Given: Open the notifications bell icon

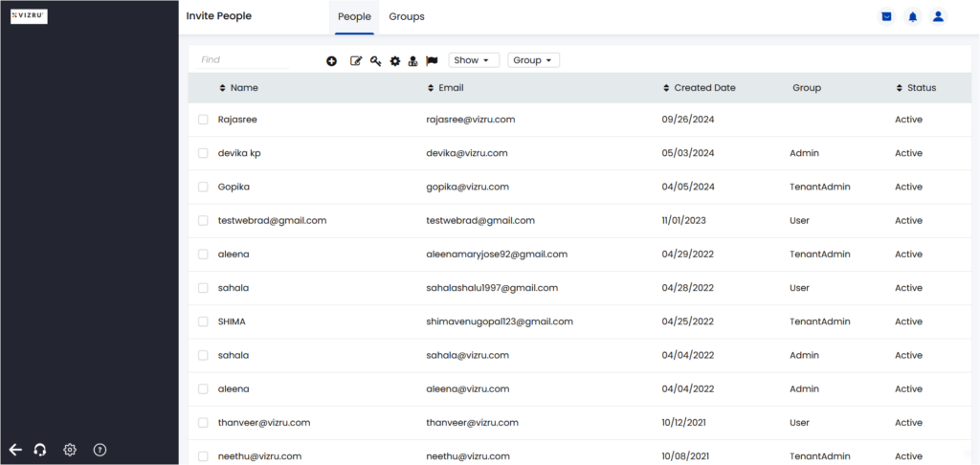Looking at the screenshot, I should click(912, 17).
